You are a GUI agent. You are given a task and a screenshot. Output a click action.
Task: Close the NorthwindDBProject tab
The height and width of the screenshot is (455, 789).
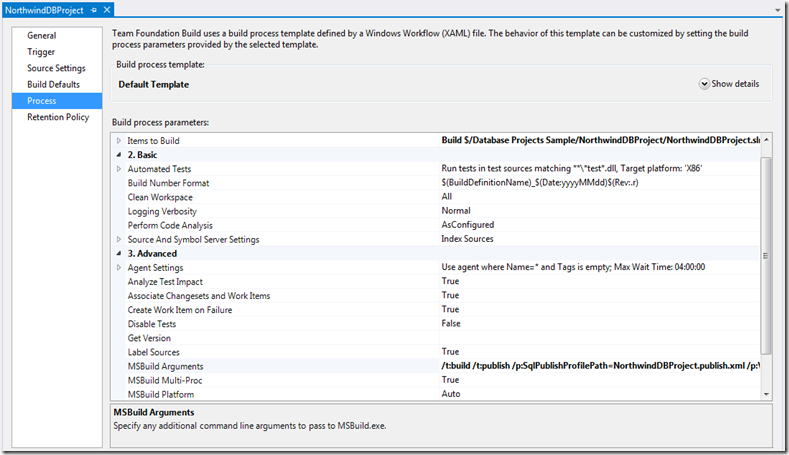click(107, 10)
